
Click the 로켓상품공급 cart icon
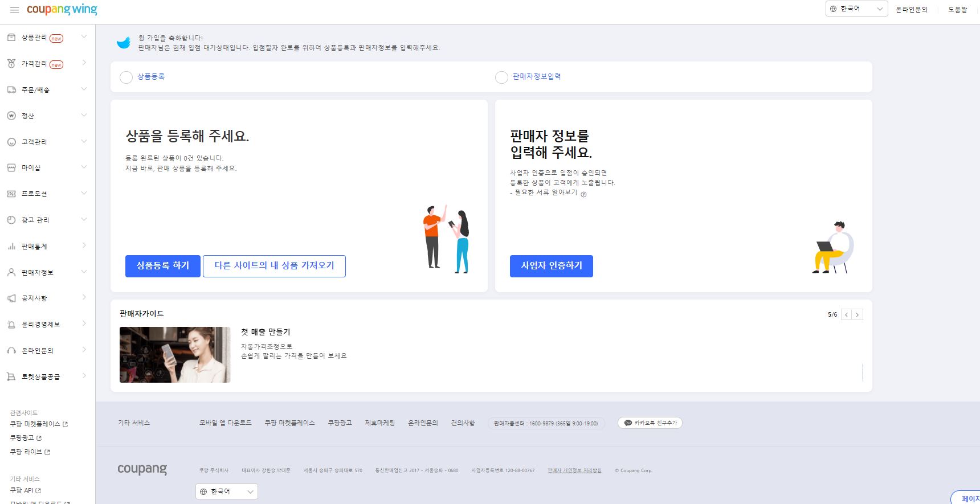pyautogui.click(x=11, y=376)
